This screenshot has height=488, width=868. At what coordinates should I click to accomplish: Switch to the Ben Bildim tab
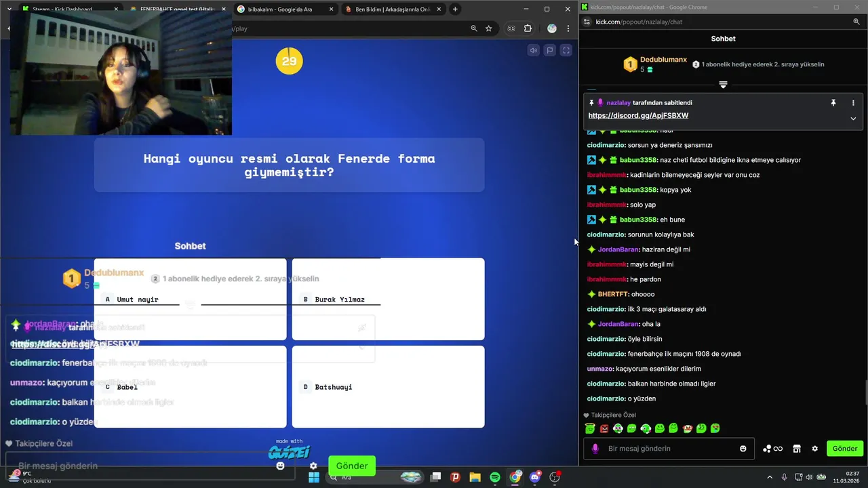click(x=393, y=9)
